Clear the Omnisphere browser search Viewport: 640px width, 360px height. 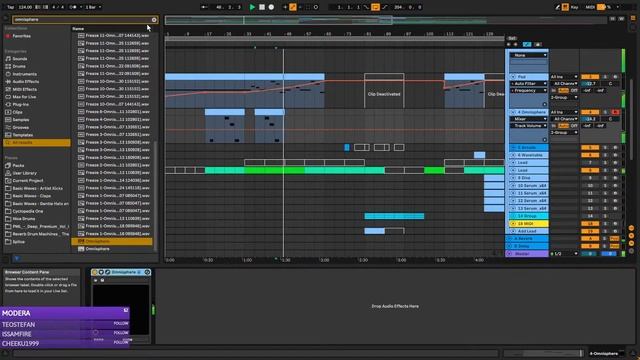click(154, 20)
